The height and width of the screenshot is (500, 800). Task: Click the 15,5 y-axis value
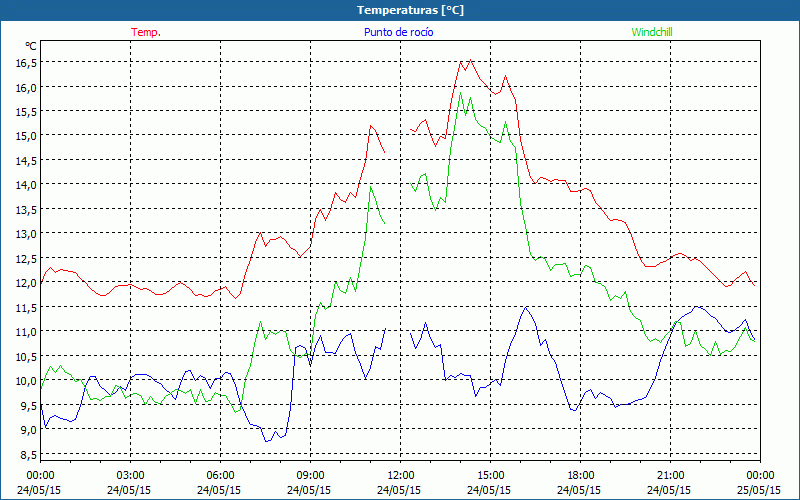tap(27, 111)
